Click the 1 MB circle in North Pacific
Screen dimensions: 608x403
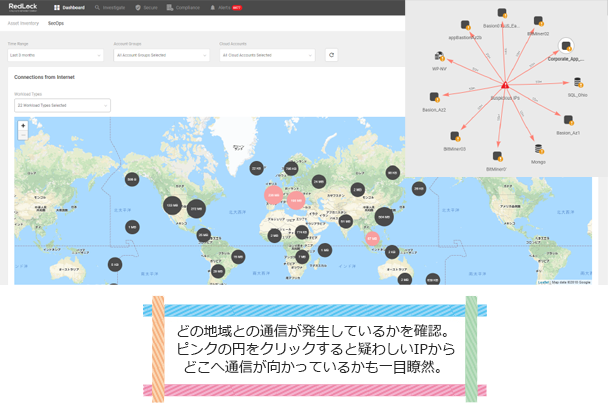click(132, 227)
